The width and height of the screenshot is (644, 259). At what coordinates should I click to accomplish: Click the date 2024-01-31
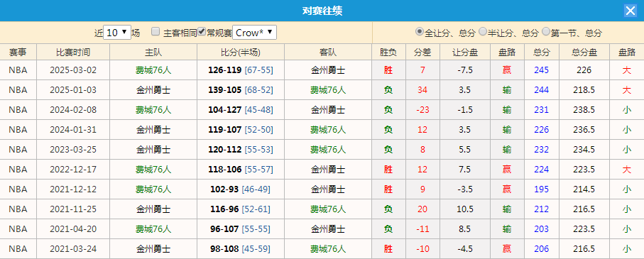tap(73, 130)
